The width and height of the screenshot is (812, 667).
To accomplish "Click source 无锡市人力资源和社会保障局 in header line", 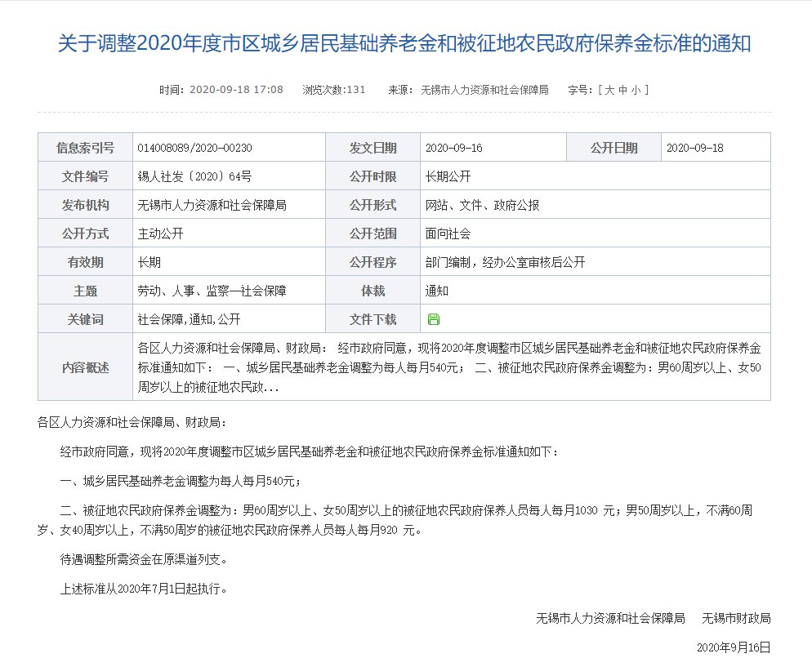I will 484,90.
